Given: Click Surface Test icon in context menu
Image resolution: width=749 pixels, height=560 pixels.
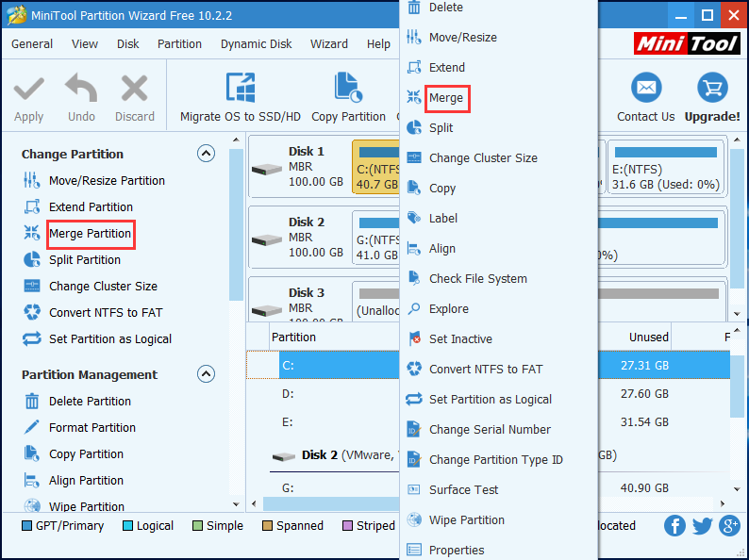Looking at the screenshot, I should [414, 490].
